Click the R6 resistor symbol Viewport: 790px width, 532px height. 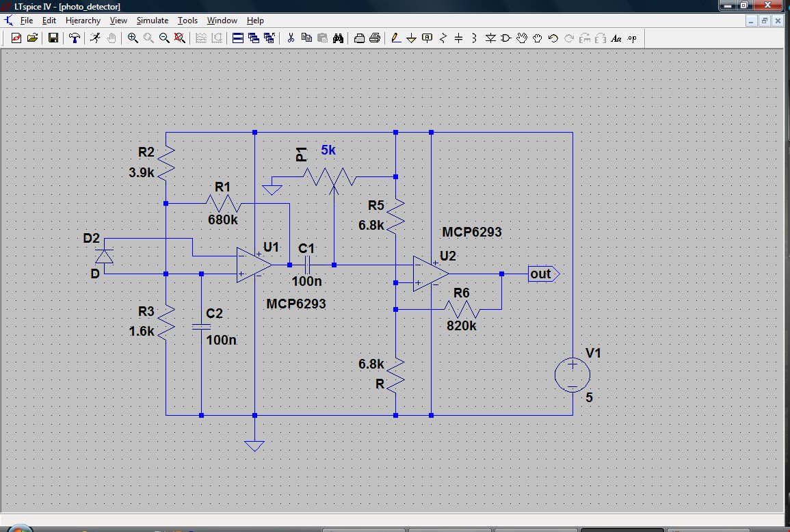click(x=462, y=309)
